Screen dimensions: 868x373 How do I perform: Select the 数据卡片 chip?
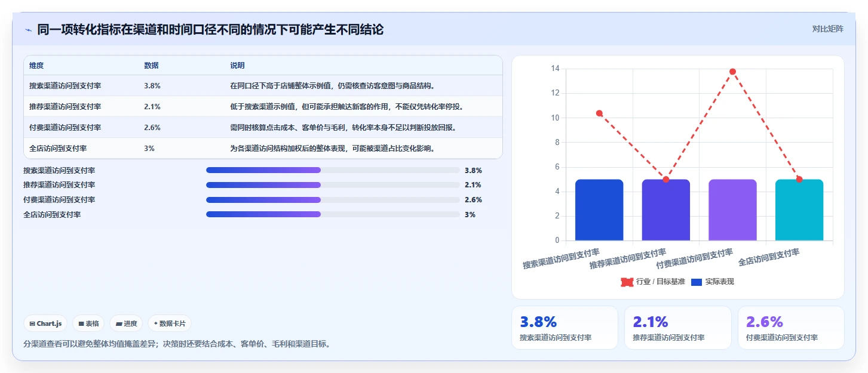tap(170, 323)
